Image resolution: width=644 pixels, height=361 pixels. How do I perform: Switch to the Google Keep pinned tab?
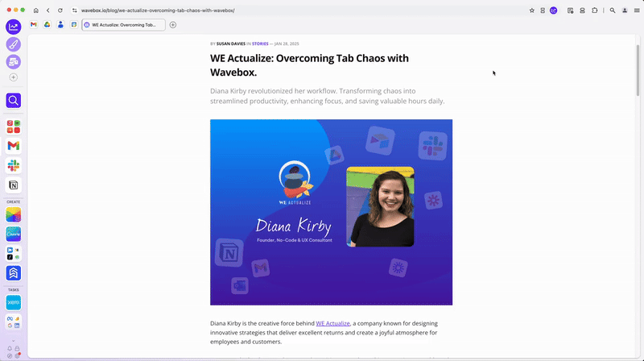pyautogui.click(x=74, y=25)
